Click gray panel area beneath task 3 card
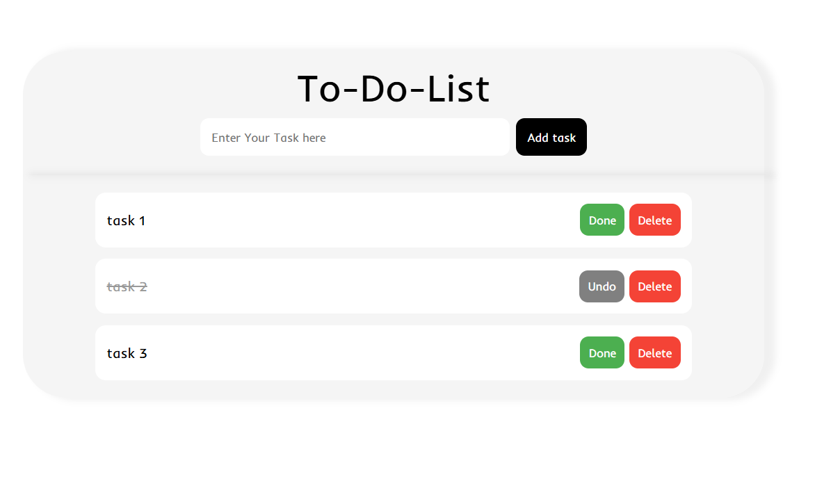 pyautogui.click(x=394, y=390)
